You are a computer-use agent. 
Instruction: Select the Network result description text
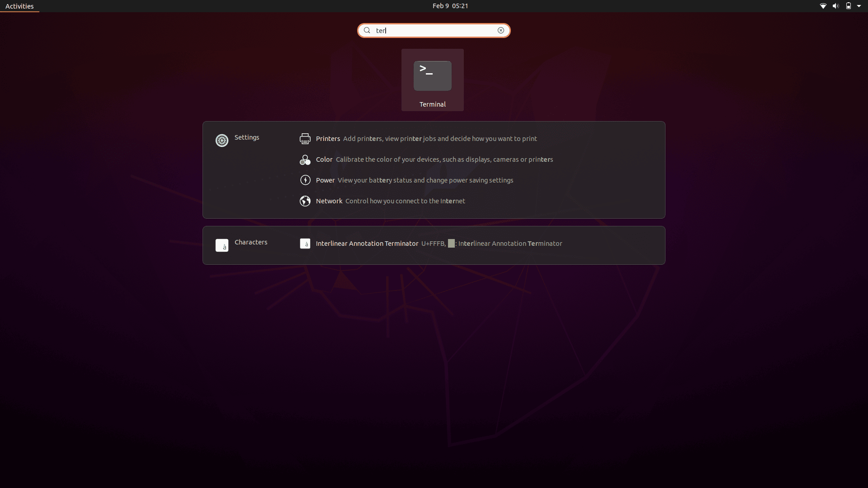[405, 201]
